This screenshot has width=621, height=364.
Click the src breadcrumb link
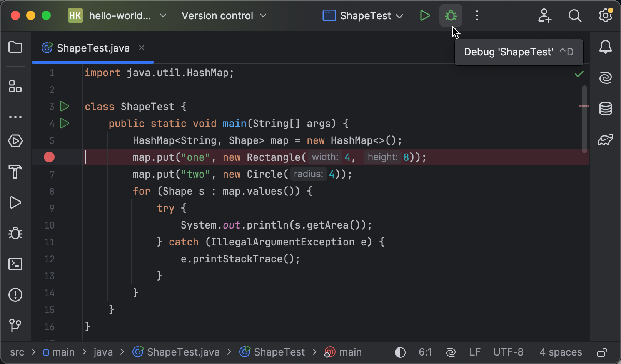pyautogui.click(x=17, y=352)
